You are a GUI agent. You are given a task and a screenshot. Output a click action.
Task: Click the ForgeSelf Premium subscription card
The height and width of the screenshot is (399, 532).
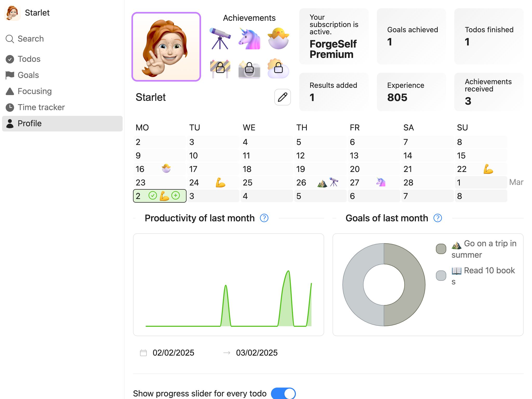(x=334, y=36)
